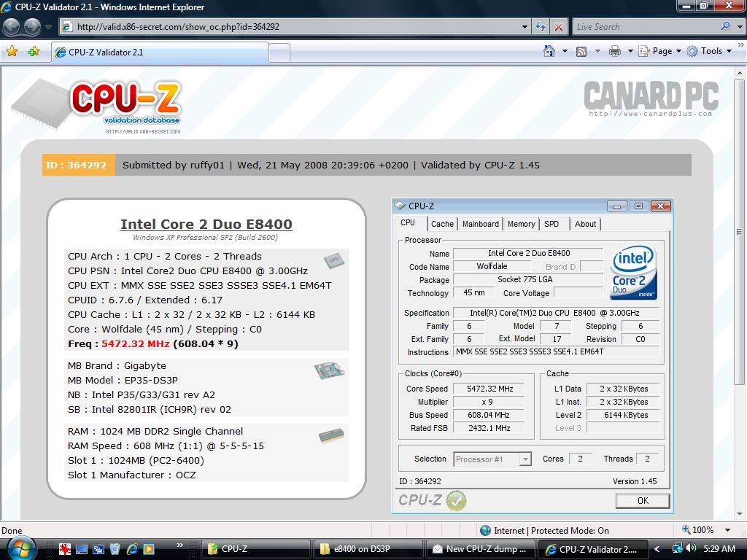The width and height of the screenshot is (747, 560).
Task: Click the MB Model : EP35-DS3P line
Action: tap(123, 380)
